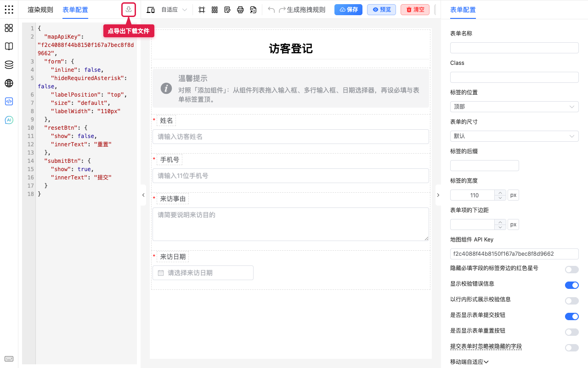Click the info icon in the 温馨提示 alert
This screenshot has height=368, width=588.
tap(166, 88)
